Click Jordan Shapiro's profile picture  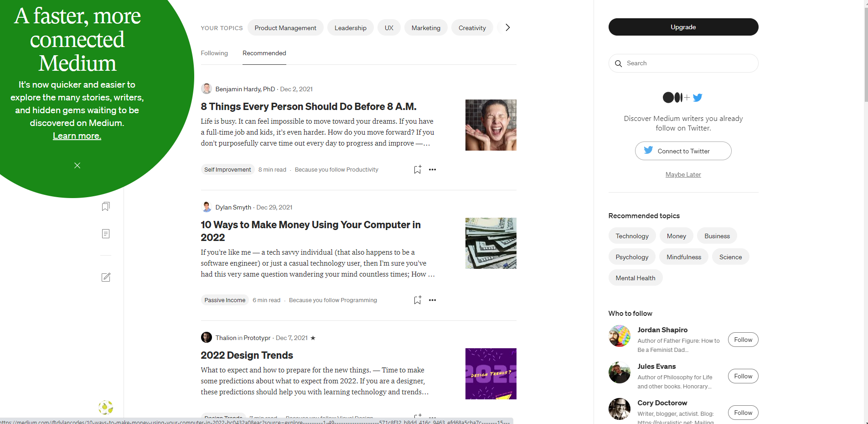[x=620, y=336]
